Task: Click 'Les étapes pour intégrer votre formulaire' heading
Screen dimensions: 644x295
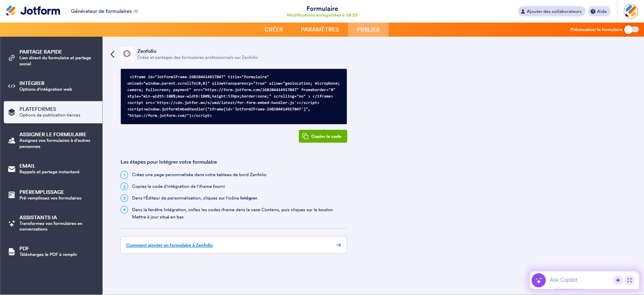Action: click(x=169, y=162)
